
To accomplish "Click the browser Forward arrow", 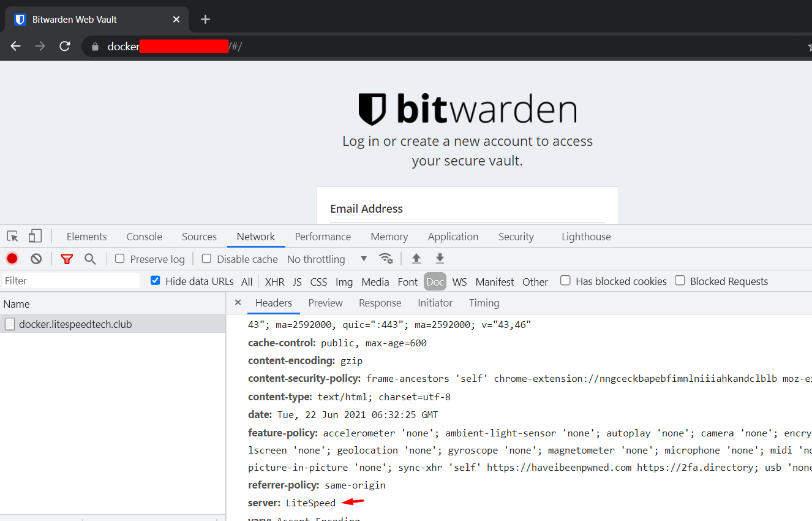I will click(x=40, y=46).
